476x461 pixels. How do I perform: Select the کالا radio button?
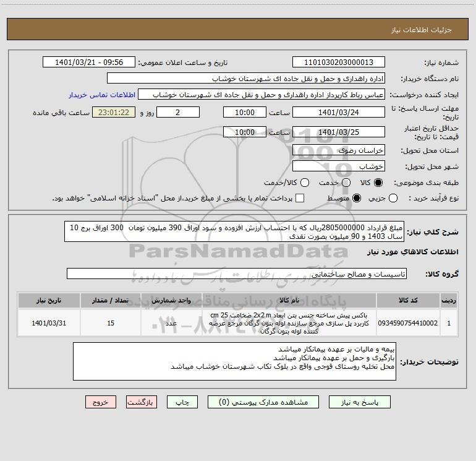click(378, 183)
